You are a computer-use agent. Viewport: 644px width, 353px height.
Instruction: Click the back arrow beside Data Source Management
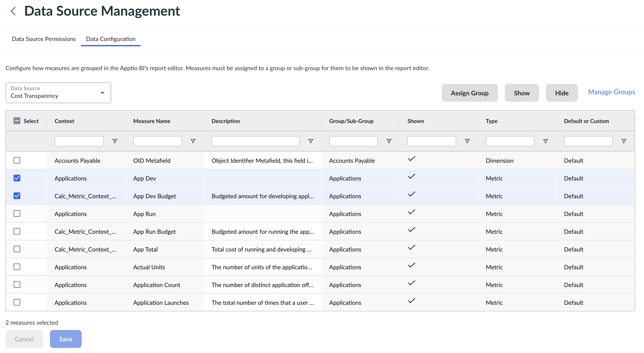click(x=13, y=11)
